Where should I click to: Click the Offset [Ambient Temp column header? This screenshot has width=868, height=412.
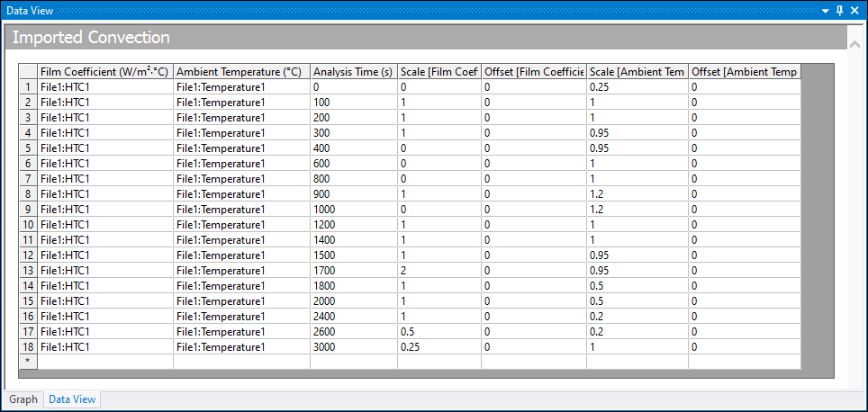[744, 72]
